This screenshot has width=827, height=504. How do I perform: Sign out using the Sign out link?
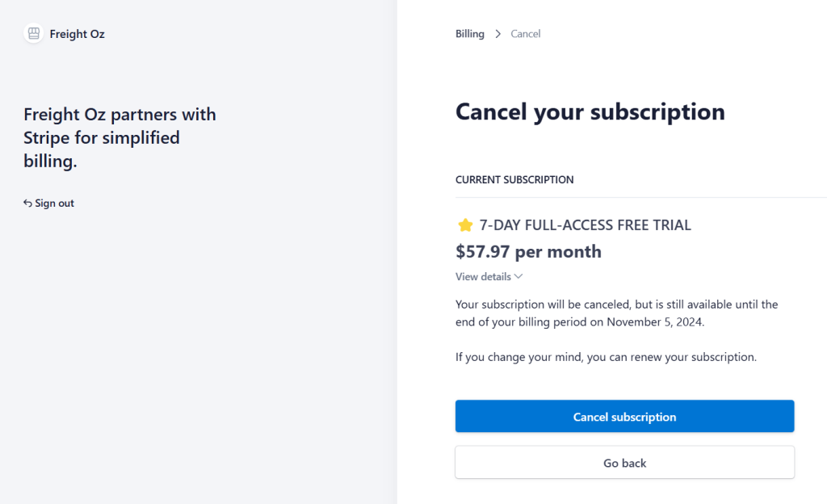pos(54,204)
